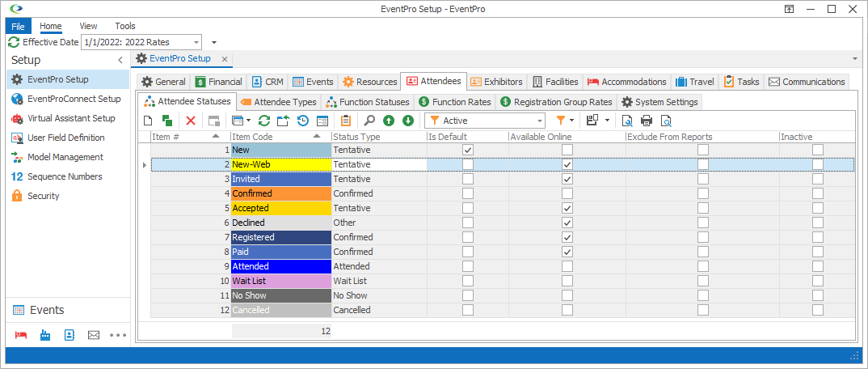Click the grayed edit window toolbar icon
The height and width of the screenshot is (369, 868).
(x=213, y=121)
